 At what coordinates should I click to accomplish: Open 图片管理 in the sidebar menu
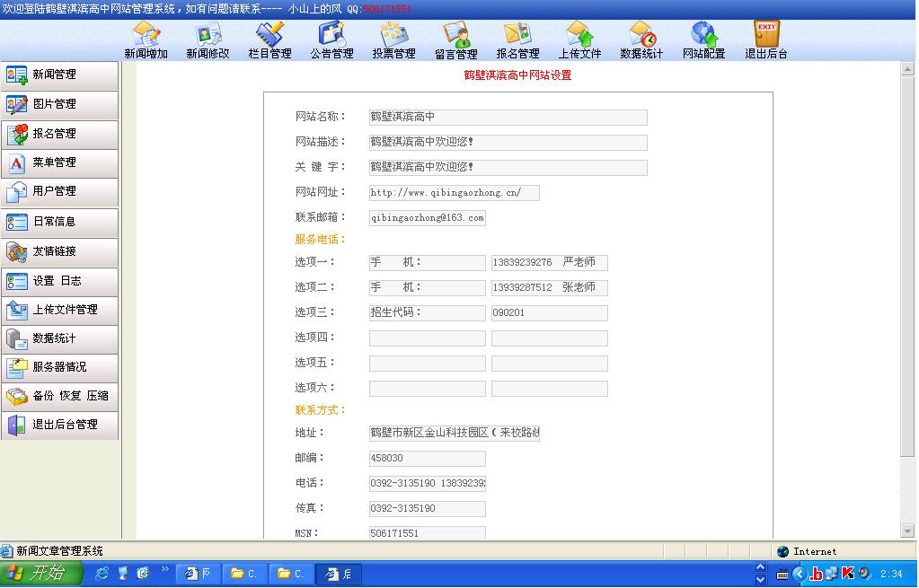[59, 105]
